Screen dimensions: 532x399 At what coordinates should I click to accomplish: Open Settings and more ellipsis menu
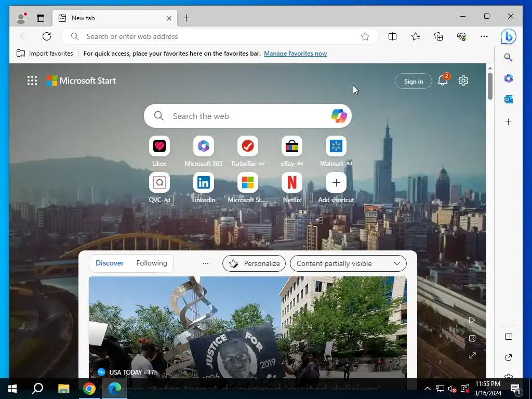click(x=484, y=36)
